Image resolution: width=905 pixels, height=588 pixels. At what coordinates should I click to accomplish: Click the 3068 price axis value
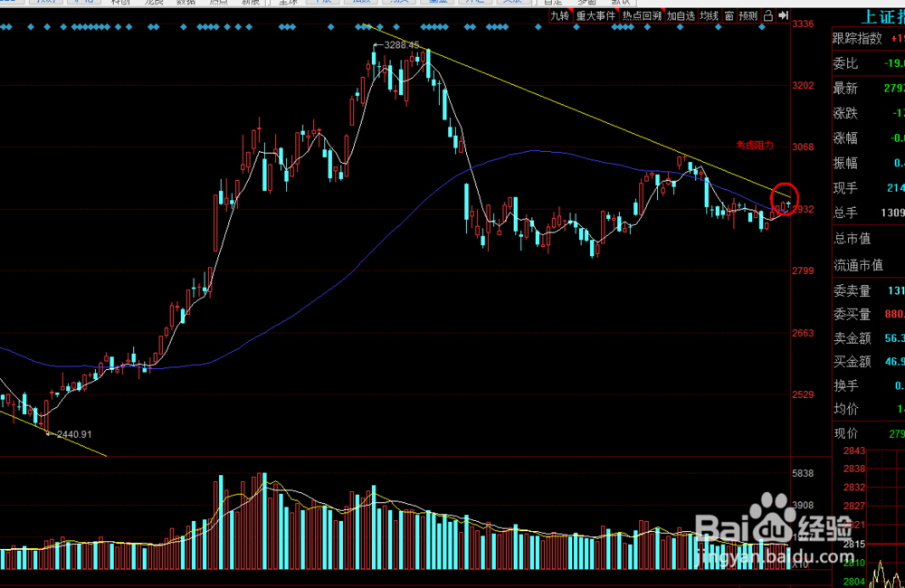coord(803,147)
